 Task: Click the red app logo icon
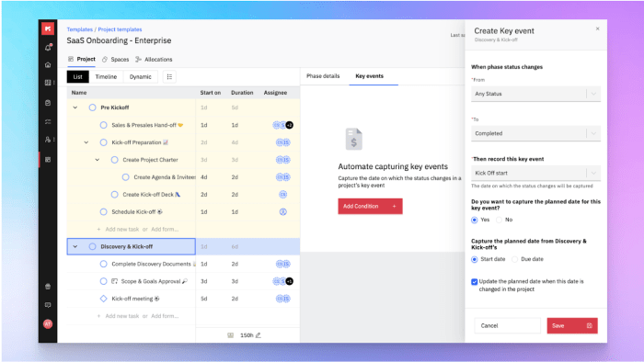pyautogui.click(x=48, y=28)
